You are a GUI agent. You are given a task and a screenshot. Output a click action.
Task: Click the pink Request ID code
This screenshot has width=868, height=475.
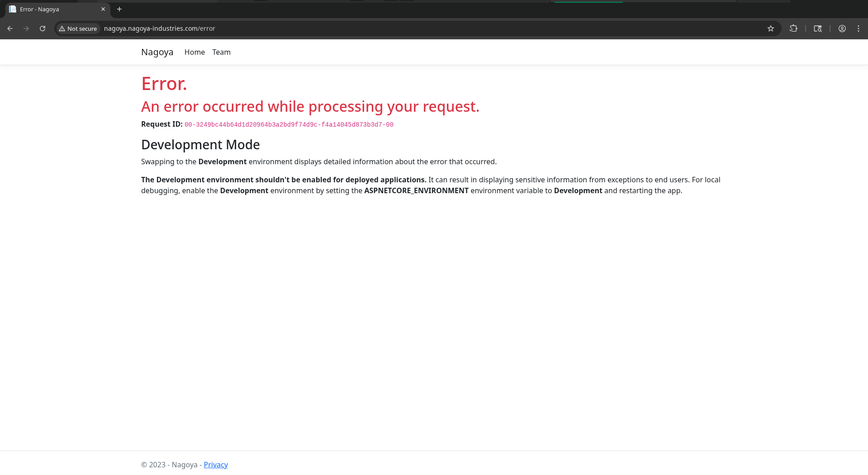click(x=289, y=124)
